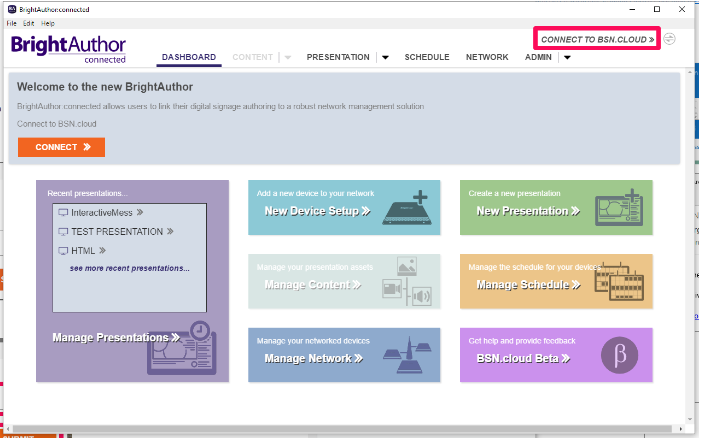Click see more recent presentations link
Image resolution: width=704 pixels, height=440 pixels.
pyautogui.click(x=130, y=268)
